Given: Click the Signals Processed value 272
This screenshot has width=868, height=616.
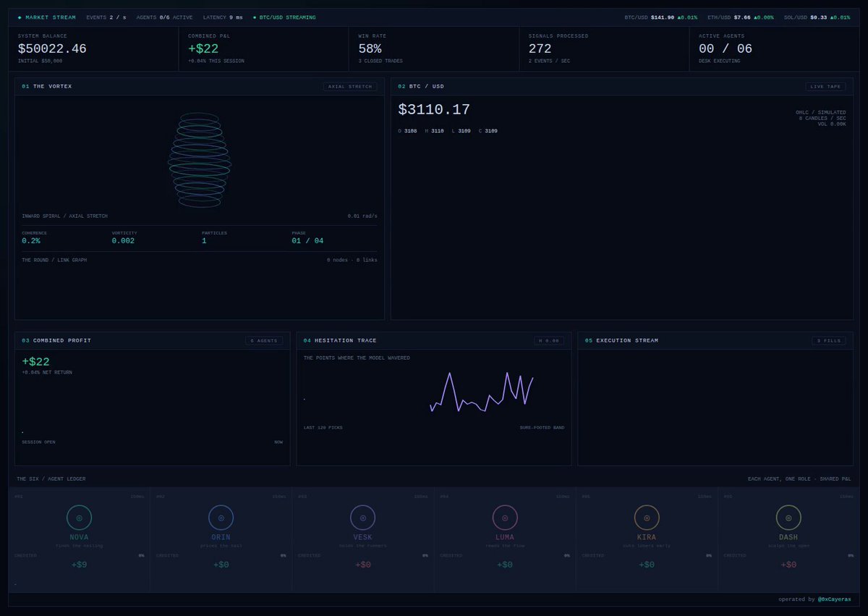Looking at the screenshot, I should tap(540, 48).
